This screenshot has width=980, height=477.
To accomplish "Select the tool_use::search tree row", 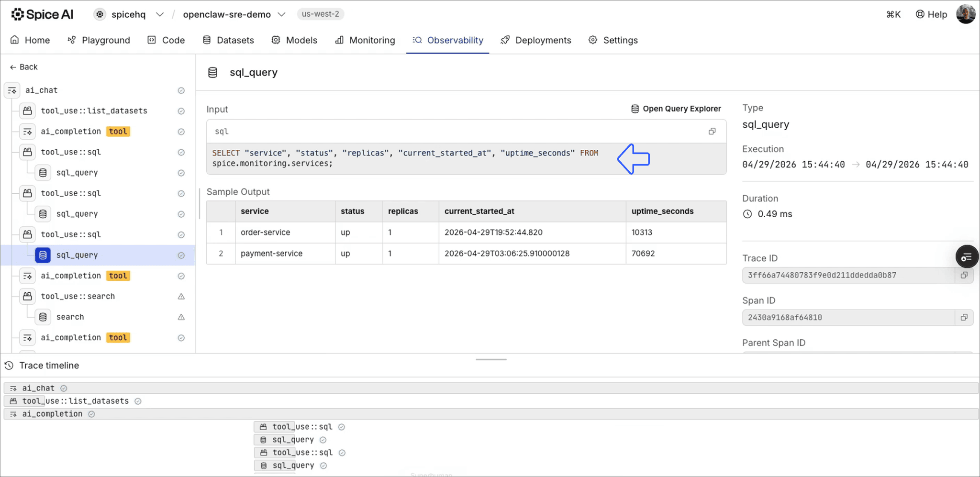I will pyautogui.click(x=98, y=296).
